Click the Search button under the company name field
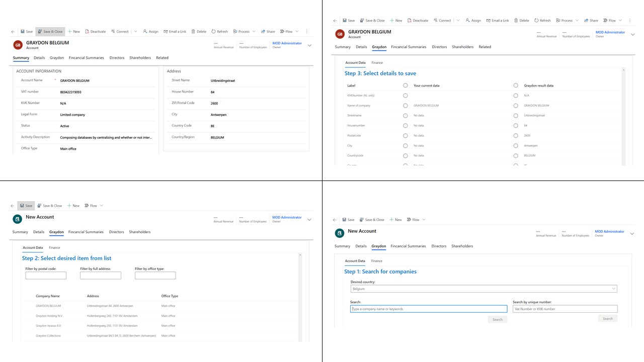Screen dimensions: 644x362 coord(498,319)
